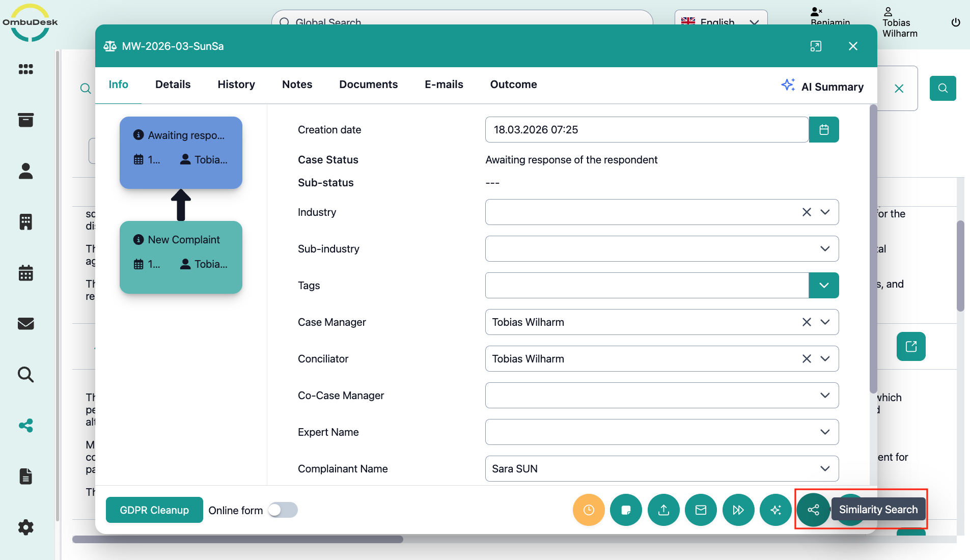Click the dialog vertical scrollbar
Viewport: 970px width, 560px height.
click(x=873, y=249)
